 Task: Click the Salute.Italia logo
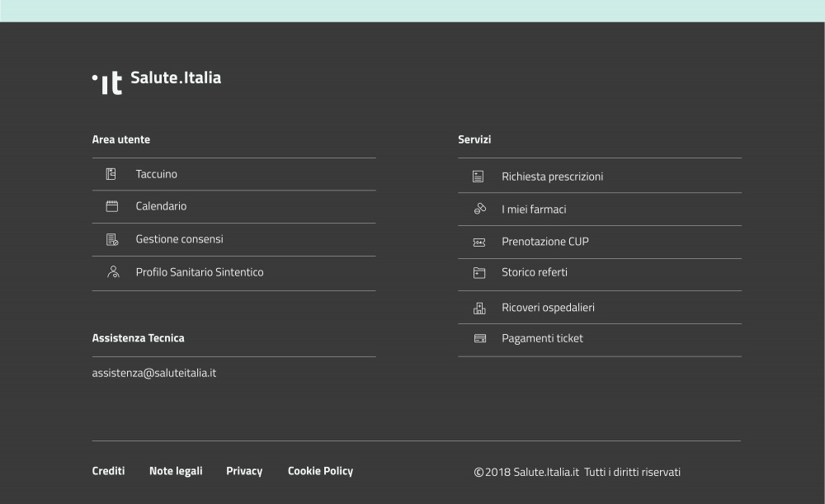[157, 79]
